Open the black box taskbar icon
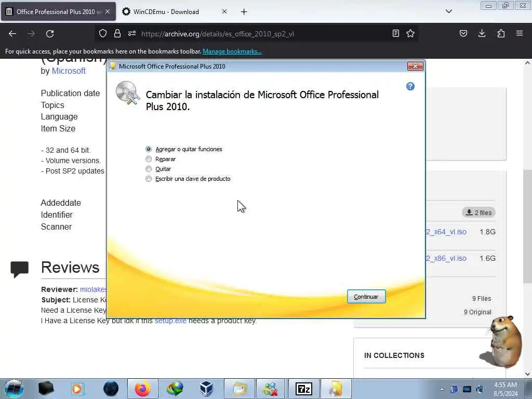Viewport: 532px width, 399px height. point(46,389)
